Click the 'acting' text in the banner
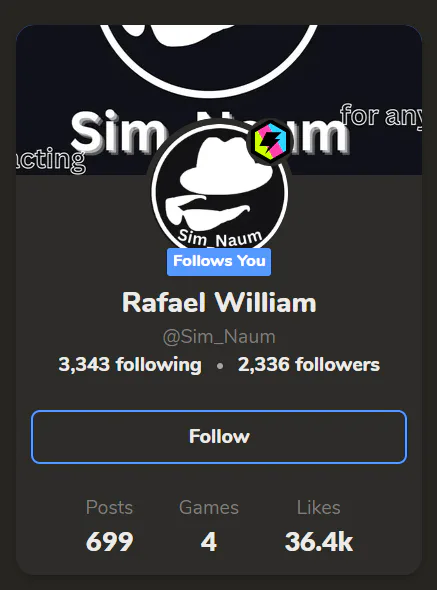437x590 pixels. (x=51, y=160)
